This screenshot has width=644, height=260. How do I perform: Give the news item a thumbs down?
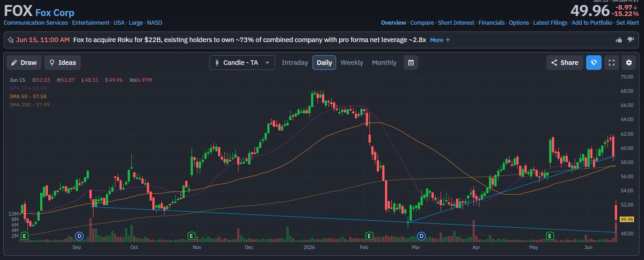click(x=632, y=40)
